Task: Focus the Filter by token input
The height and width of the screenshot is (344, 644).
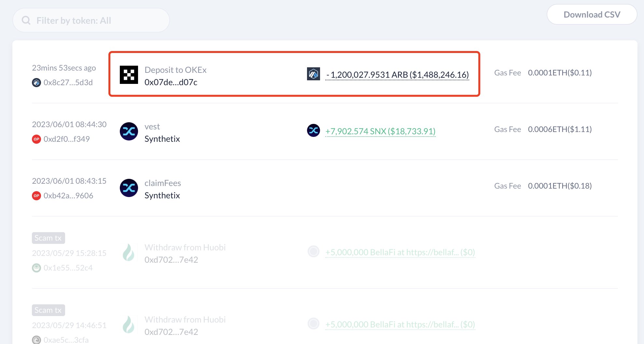Action: coord(91,20)
